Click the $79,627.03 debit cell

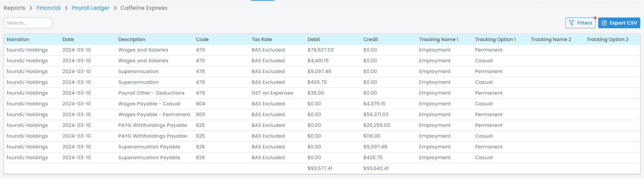[x=320, y=50]
